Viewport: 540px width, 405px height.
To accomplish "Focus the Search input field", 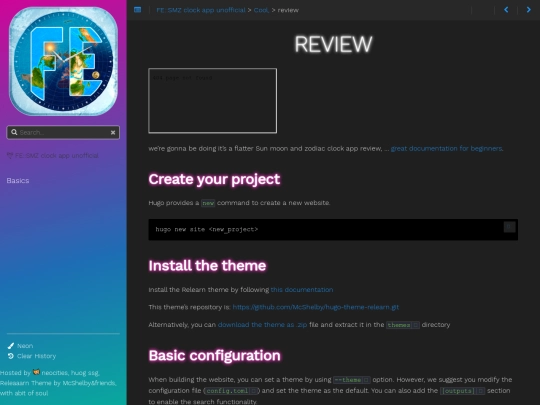I will pos(63,132).
